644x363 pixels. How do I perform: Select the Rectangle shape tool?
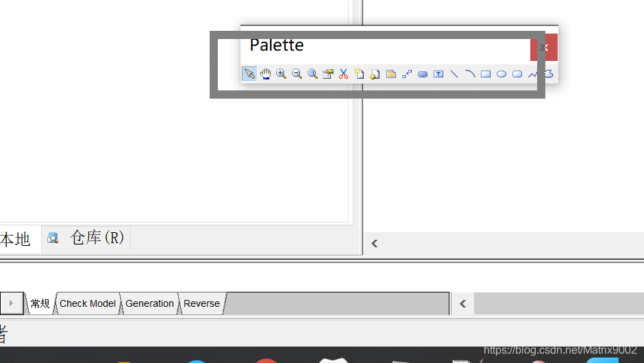tap(486, 74)
